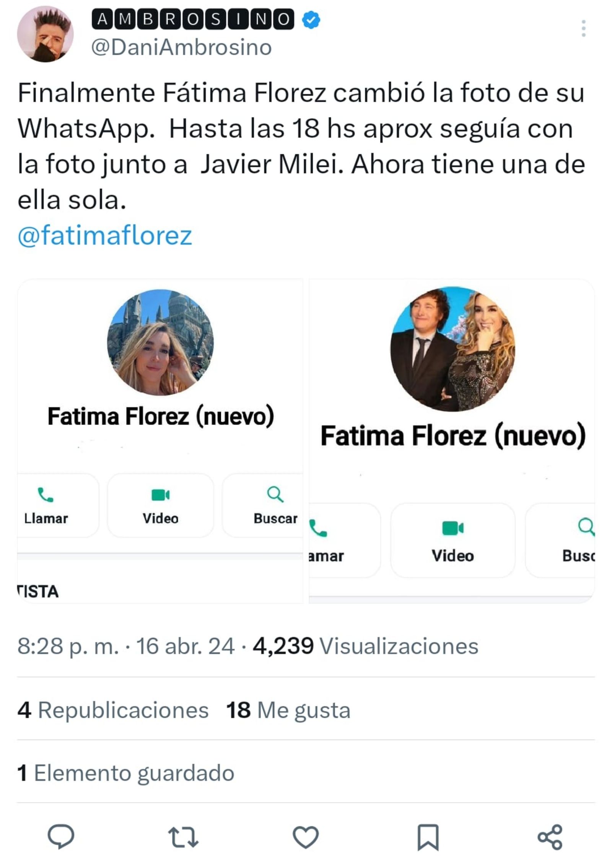Viewport: 612px width, 868px height.
Task: Open 4,239 Visualizaciones analytics
Action: tap(365, 646)
